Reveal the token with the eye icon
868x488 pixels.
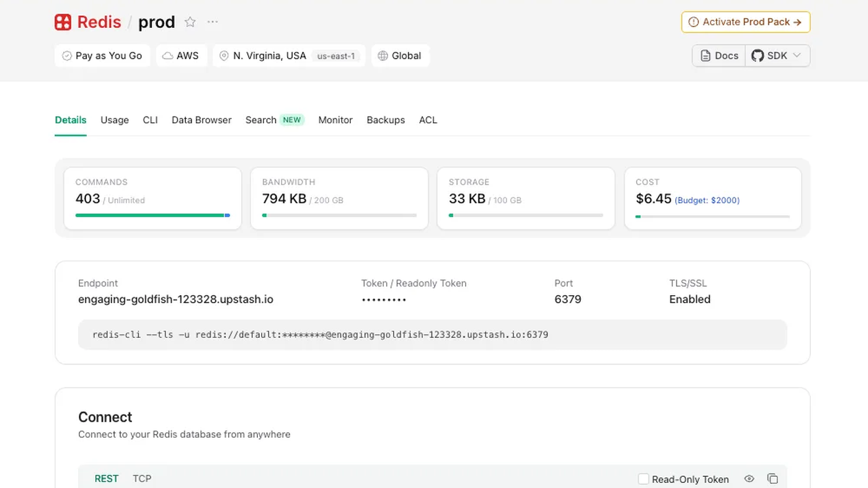point(749,479)
